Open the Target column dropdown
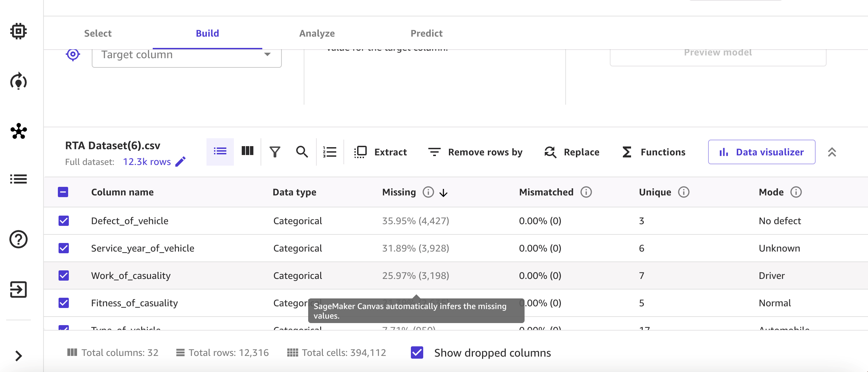868x372 pixels. (x=187, y=55)
